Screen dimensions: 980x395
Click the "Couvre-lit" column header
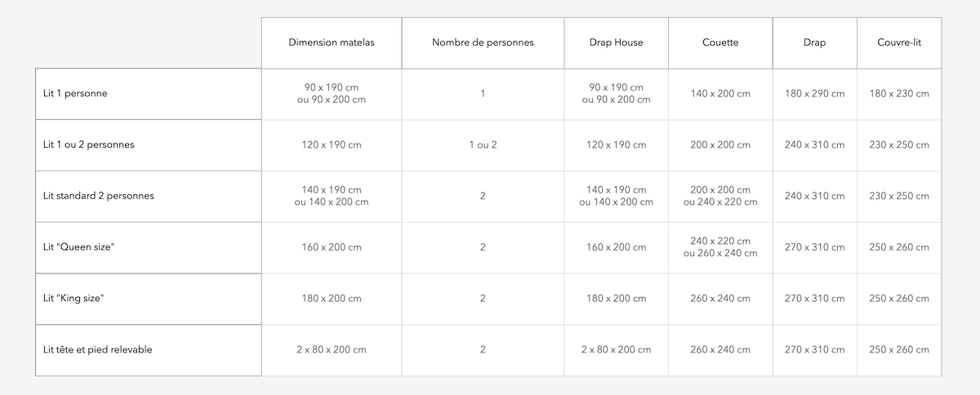[898, 42]
